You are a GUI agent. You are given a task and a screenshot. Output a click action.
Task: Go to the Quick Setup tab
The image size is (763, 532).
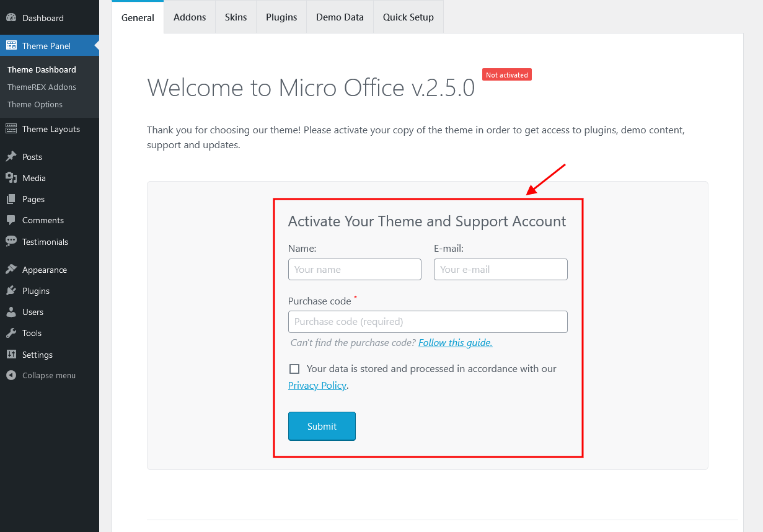408,17
